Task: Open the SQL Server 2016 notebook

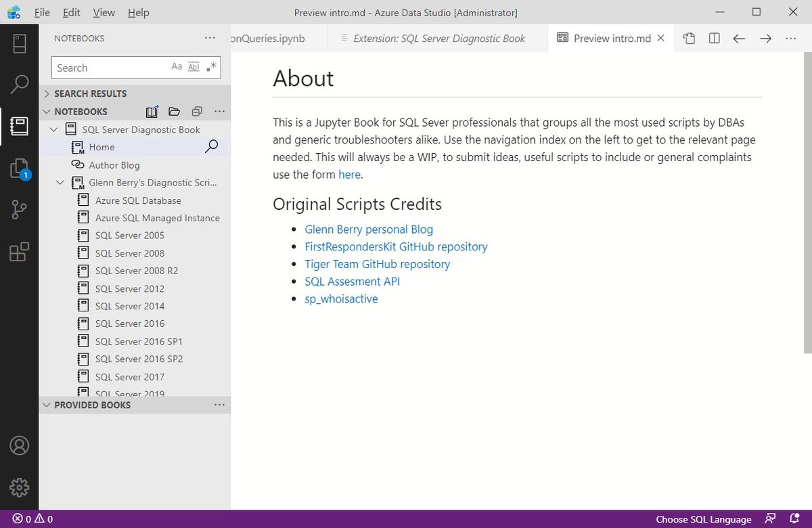Action: coord(130,324)
